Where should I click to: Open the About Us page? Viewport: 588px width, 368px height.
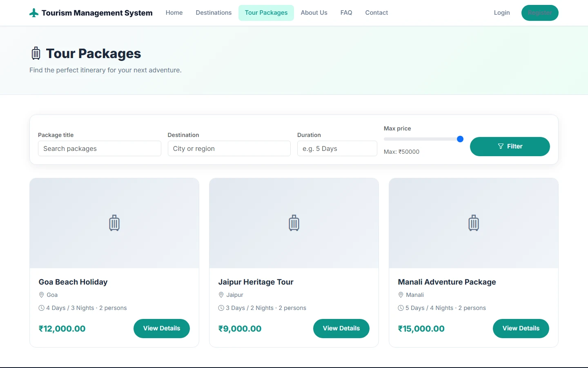tap(314, 13)
